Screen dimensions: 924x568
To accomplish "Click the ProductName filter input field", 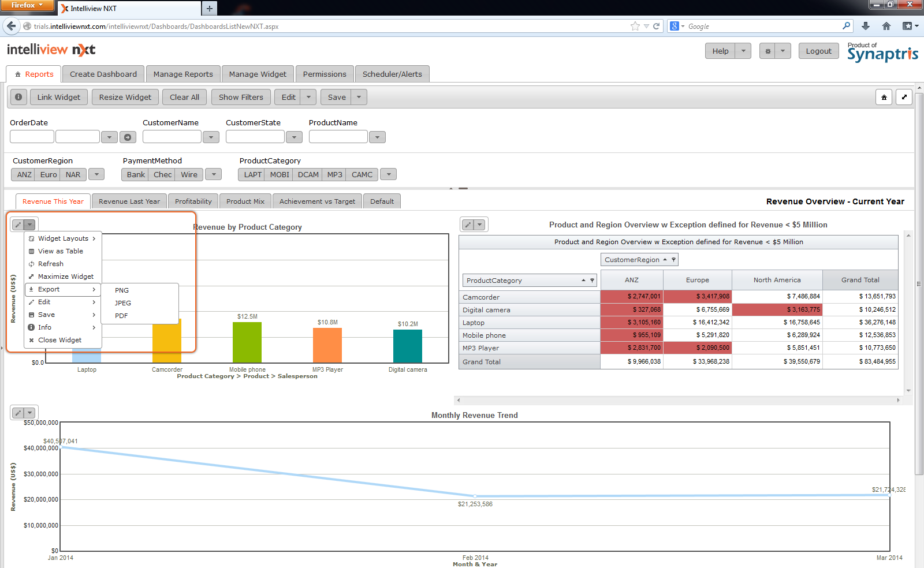I will tap(338, 137).
